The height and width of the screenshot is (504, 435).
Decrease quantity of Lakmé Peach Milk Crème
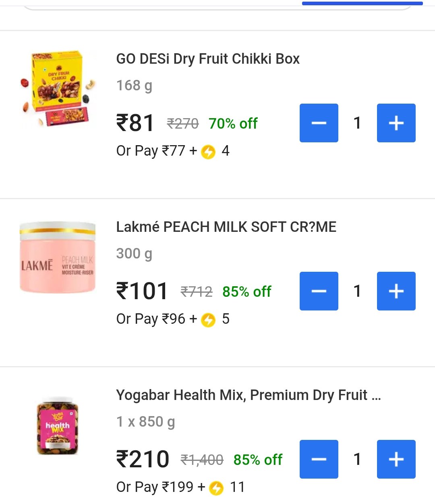click(319, 291)
